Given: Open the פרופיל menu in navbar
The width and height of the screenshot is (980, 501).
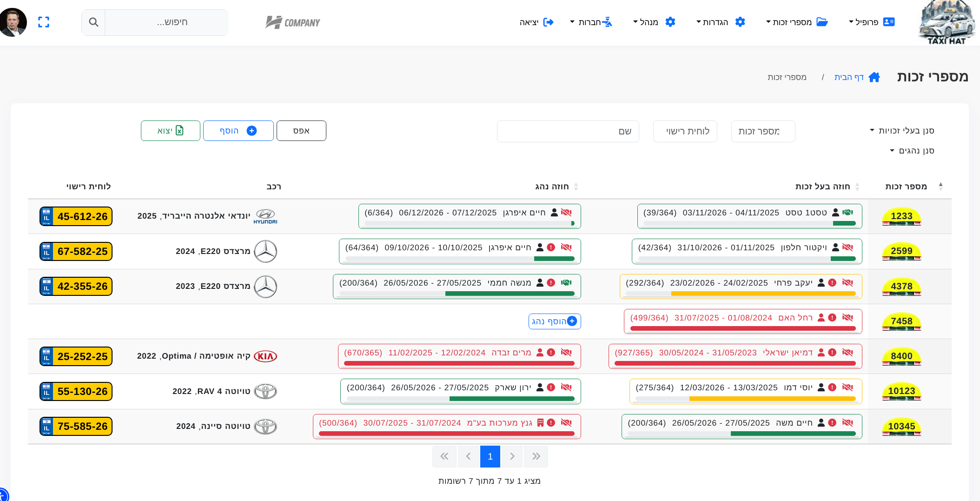Looking at the screenshot, I should (x=871, y=22).
